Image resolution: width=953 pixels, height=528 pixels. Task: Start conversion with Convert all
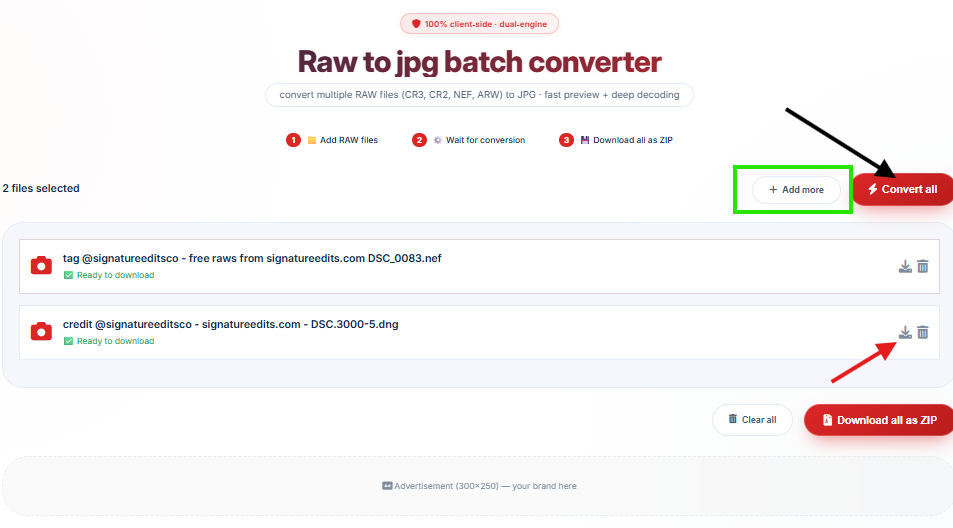pyautogui.click(x=903, y=189)
